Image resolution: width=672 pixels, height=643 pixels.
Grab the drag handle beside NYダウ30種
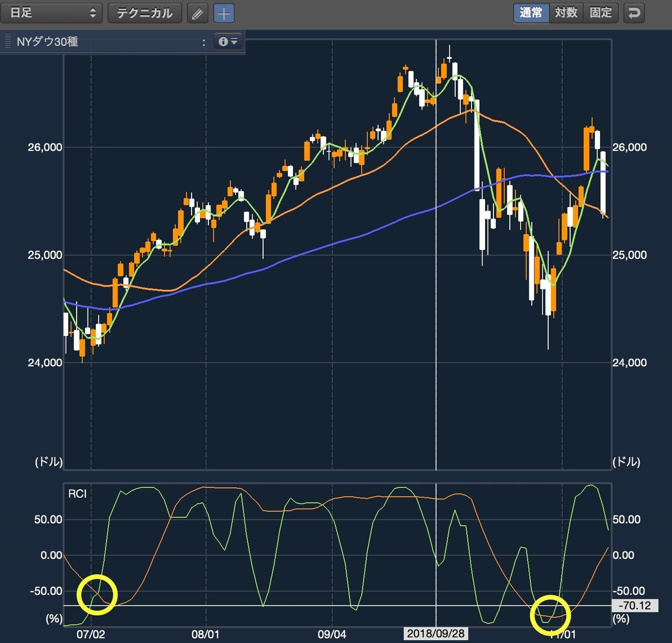click(7, 41)
